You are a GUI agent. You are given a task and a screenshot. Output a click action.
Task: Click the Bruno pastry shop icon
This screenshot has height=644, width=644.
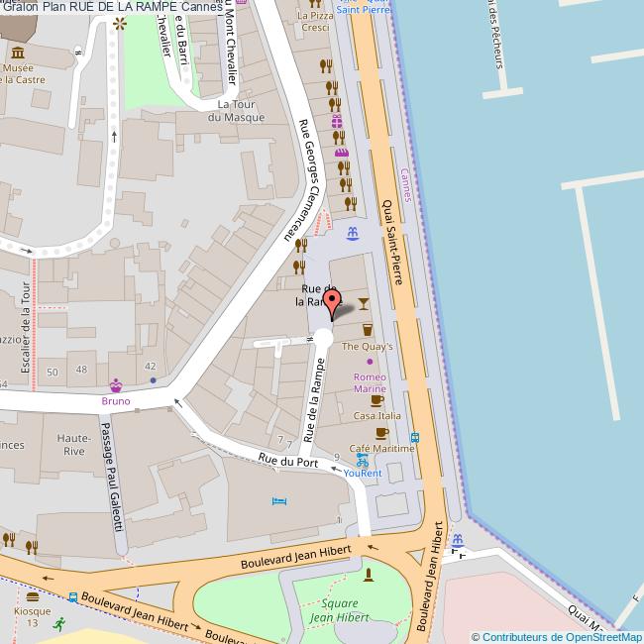(x=116, y=385)
